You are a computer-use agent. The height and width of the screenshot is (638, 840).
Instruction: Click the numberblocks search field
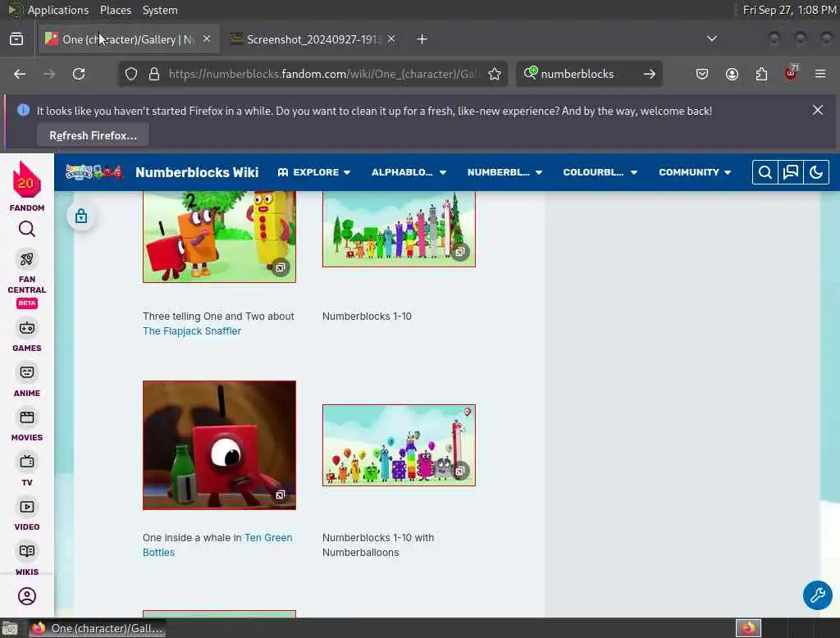(589, 74)
